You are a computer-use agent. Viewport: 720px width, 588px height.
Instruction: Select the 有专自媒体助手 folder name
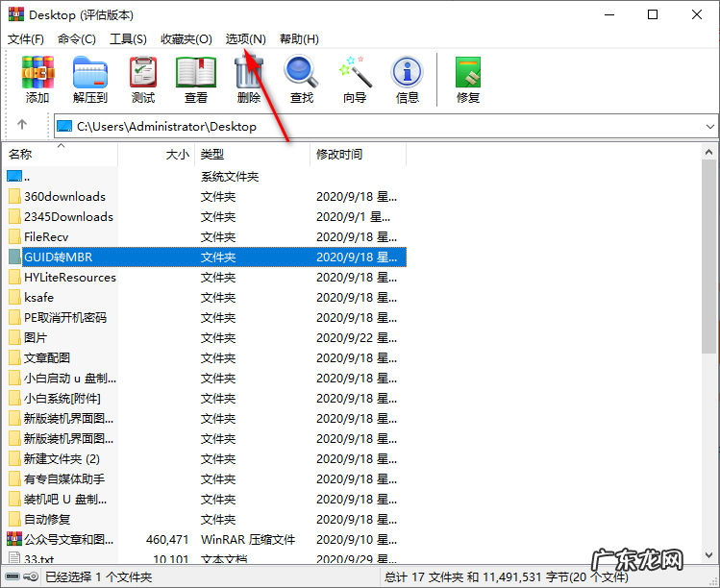click(64, 479)
